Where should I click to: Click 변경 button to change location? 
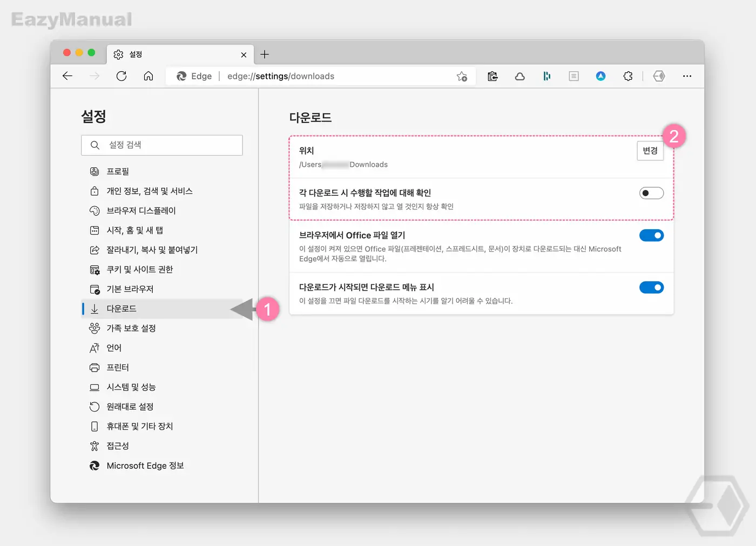(650, 151)
